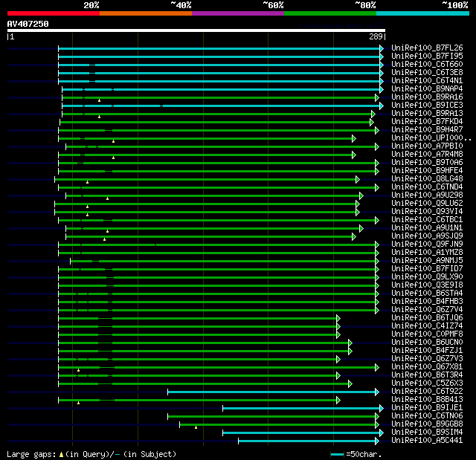Image resolution: width=476 pixels, height=460 pixels.
Task: Click UniRef100_B9RA16 label
Action: [427, 97]
